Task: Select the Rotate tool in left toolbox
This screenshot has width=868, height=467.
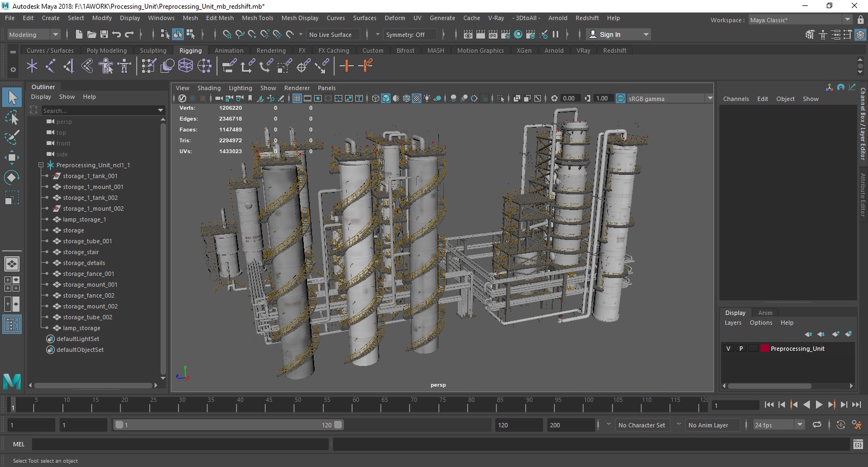Action: click(x=11, y=178)
